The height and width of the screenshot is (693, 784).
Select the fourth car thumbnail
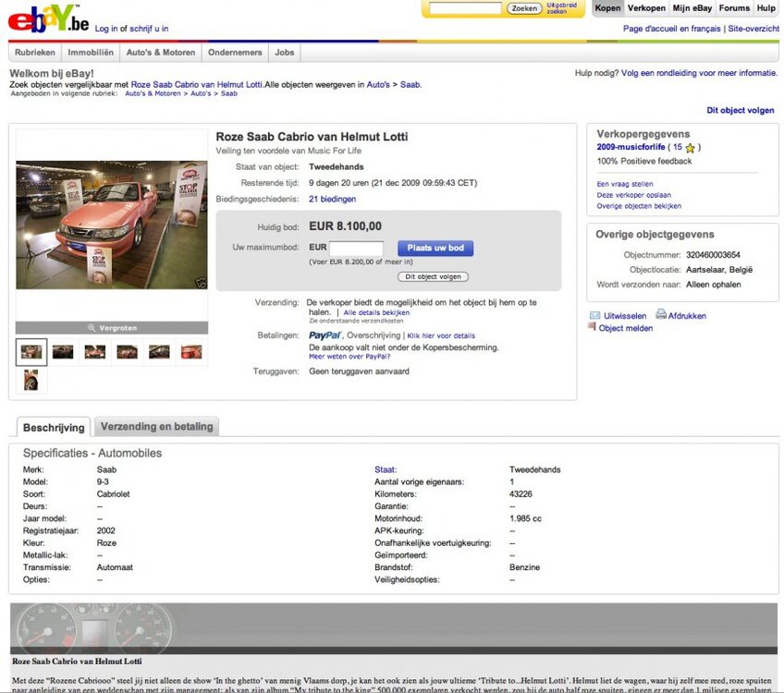[127, 352]
